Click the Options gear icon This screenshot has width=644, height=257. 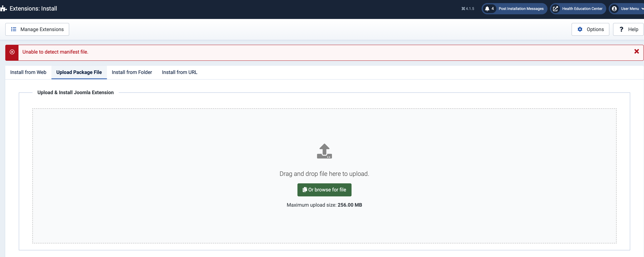pyautogui.click(x=580, y=29)
